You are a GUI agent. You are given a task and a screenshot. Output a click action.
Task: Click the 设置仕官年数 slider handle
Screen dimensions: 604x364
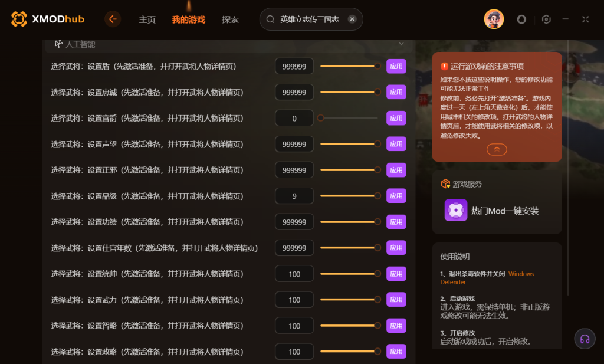click(377, 248)
